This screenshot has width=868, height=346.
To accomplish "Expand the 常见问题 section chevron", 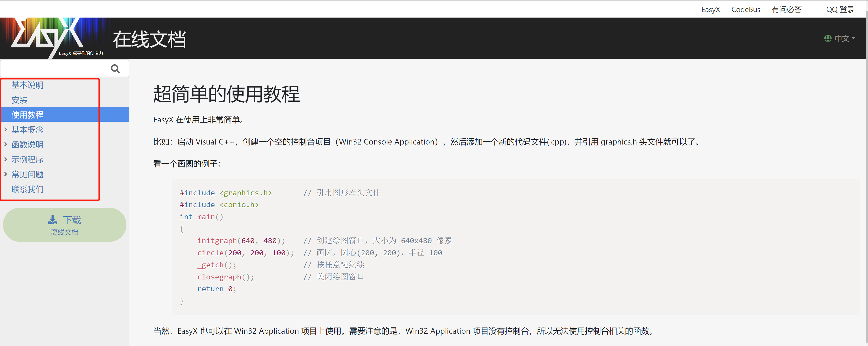I will 6,174.
